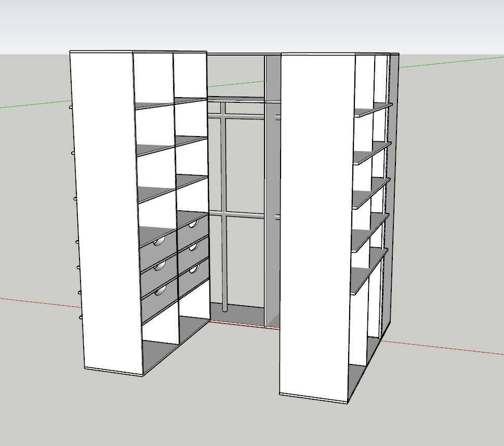Select the third shelf down in left cabinet
504x446 pixels.
(171, 187)
